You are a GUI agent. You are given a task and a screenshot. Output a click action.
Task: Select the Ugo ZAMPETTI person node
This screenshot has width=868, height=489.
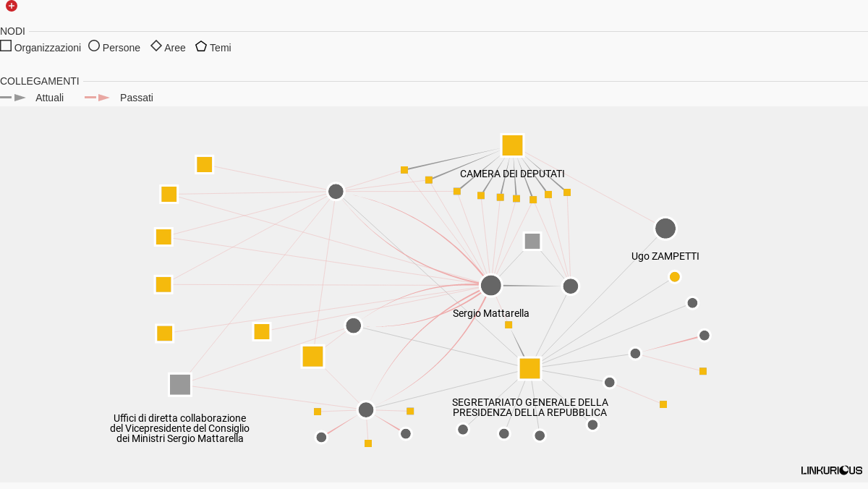pos(665,229)
